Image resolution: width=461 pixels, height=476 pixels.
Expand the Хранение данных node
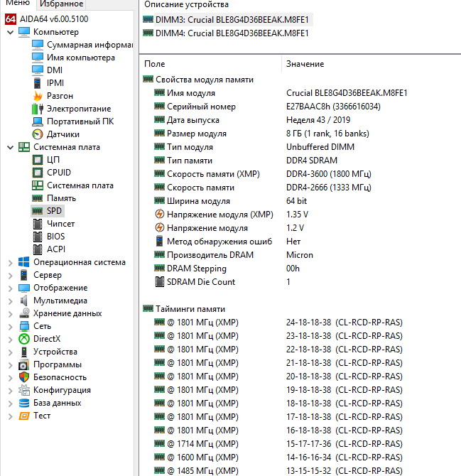coord(11,313)
